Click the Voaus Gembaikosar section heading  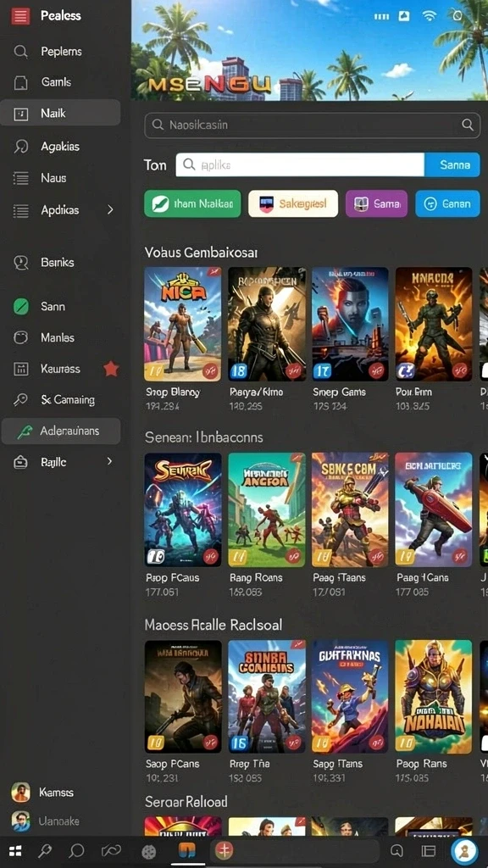coord(202,253)
